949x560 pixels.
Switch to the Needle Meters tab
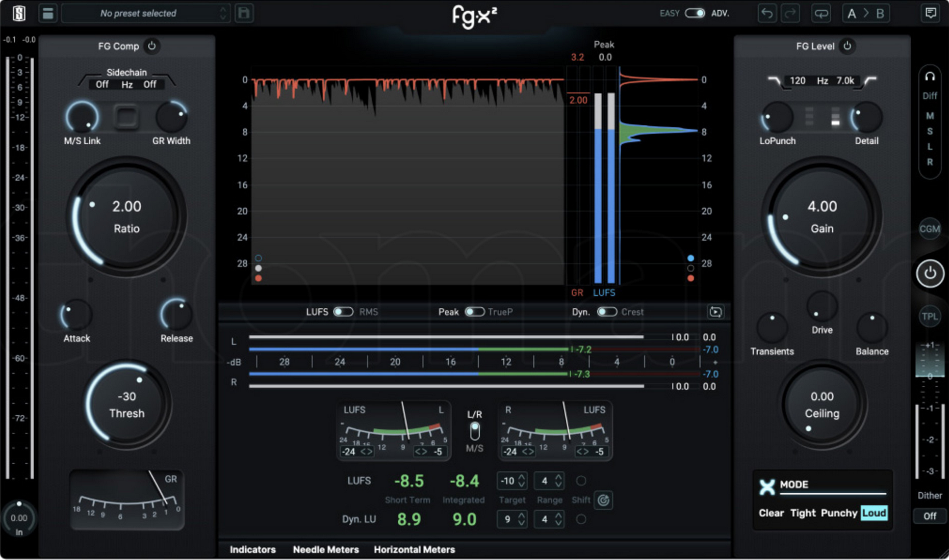[326, 549]
